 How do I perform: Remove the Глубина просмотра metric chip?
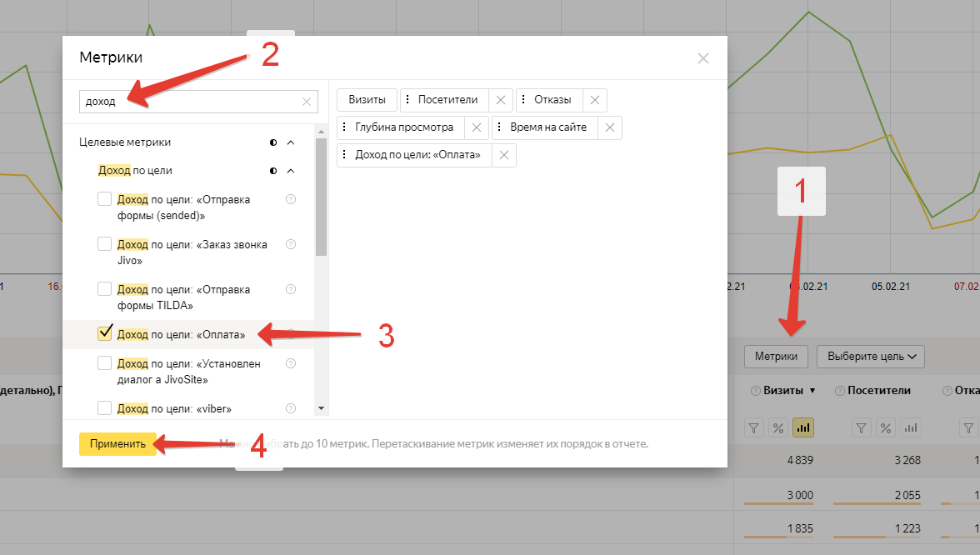[477, 127]
